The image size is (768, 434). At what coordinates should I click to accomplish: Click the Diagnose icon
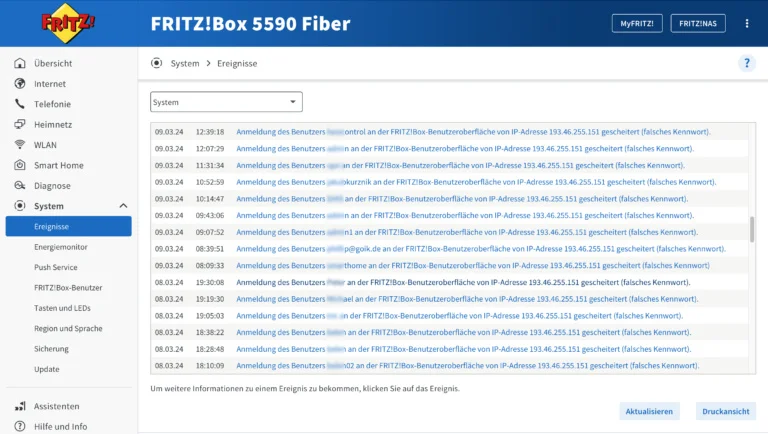pos(20,185)
